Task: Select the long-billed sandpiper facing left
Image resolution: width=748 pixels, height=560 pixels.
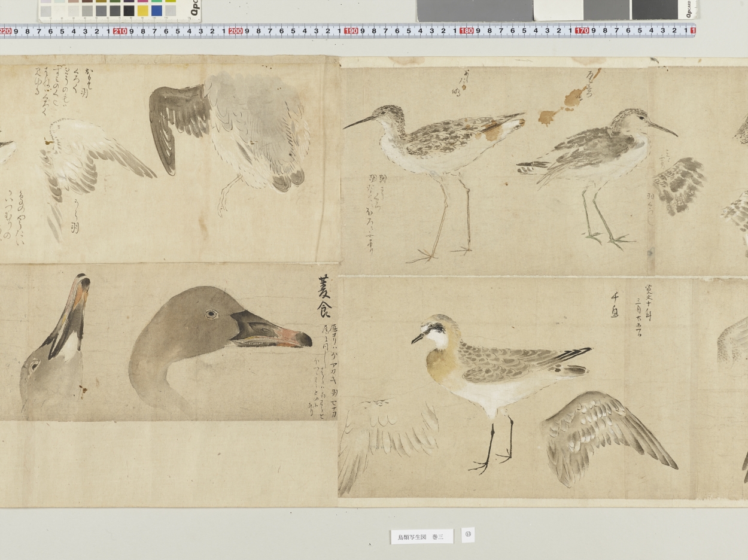Action: (x=434, y=182)
